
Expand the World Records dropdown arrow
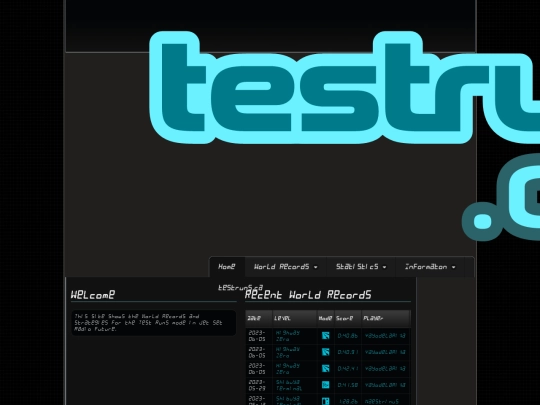315,267
